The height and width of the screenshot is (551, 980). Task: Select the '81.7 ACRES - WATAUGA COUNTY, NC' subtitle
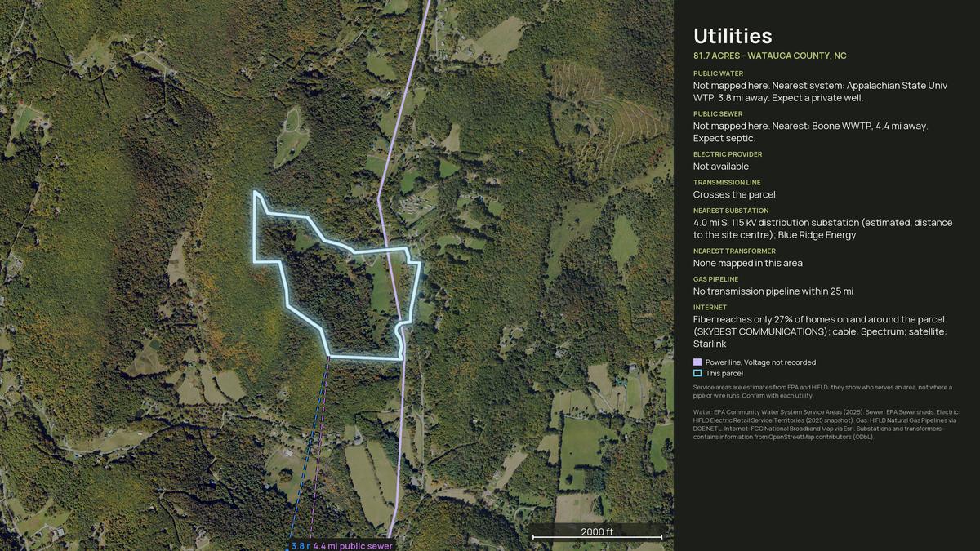point(769,56)
